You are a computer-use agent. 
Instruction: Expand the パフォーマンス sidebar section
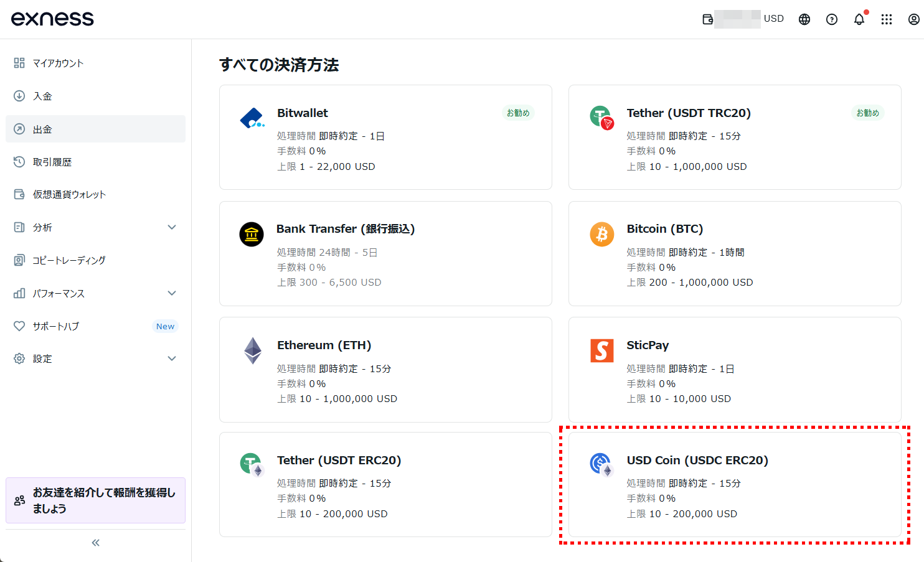[172, 293]
